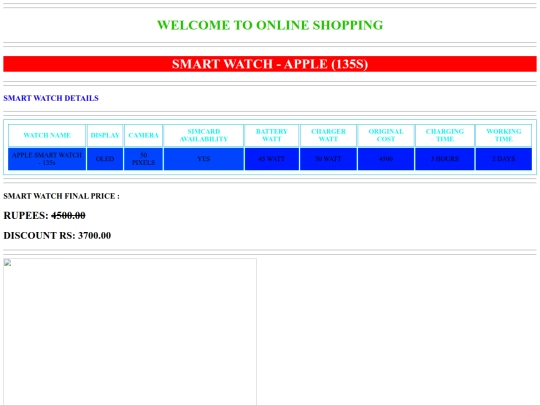The height and width of the screenshot is (405, 540).
Task: Click the DISPLAY column header
Action: point(105,135)
